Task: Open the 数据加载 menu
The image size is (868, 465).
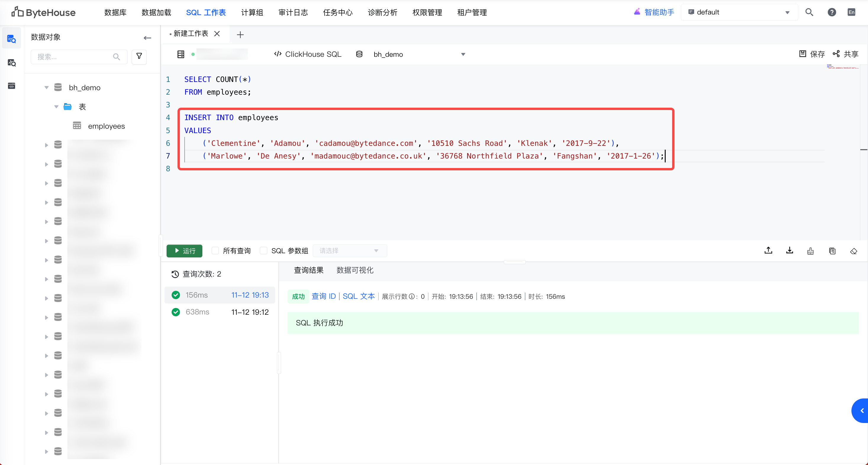Action: click(x=156, y=12)
